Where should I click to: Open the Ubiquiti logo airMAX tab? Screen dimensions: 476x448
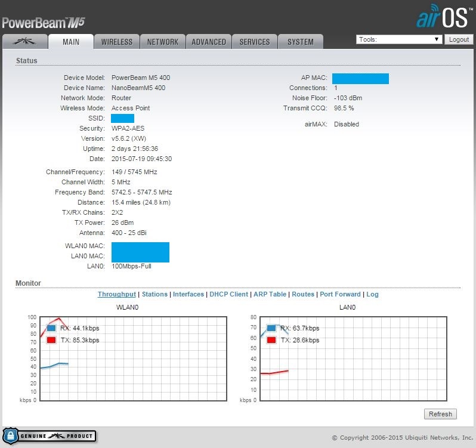[x=25, y=42]
